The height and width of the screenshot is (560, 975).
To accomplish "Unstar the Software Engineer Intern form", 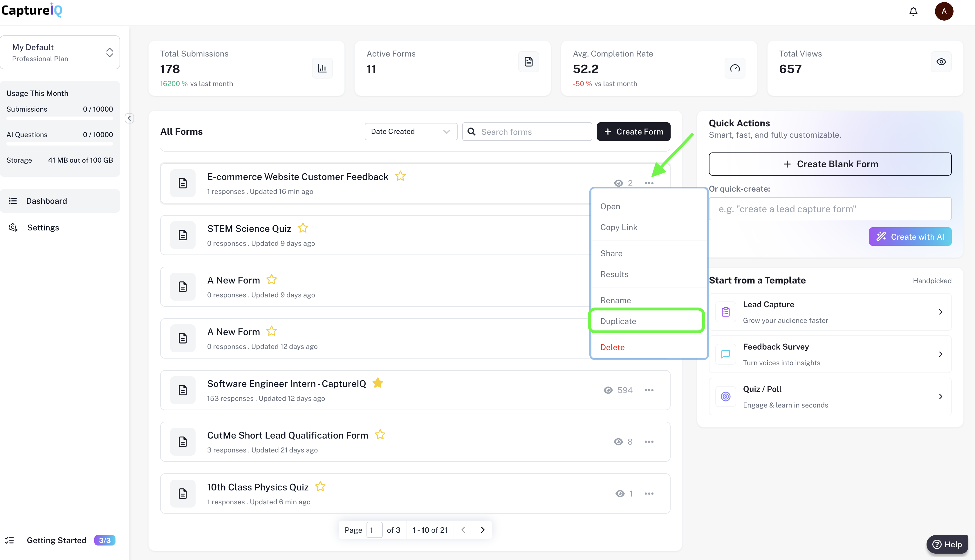I will (x=378, y=383).
